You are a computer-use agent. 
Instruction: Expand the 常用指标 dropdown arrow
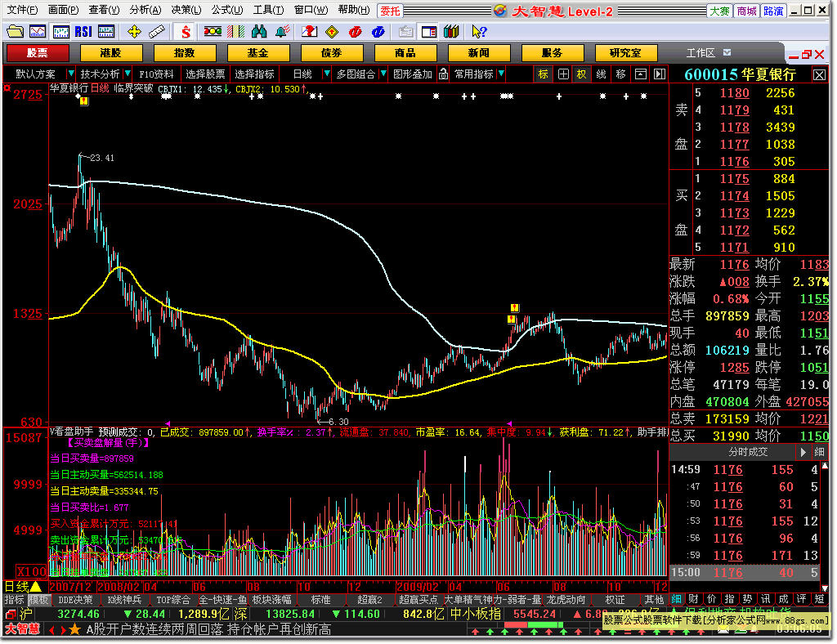[x=501, y=74]
